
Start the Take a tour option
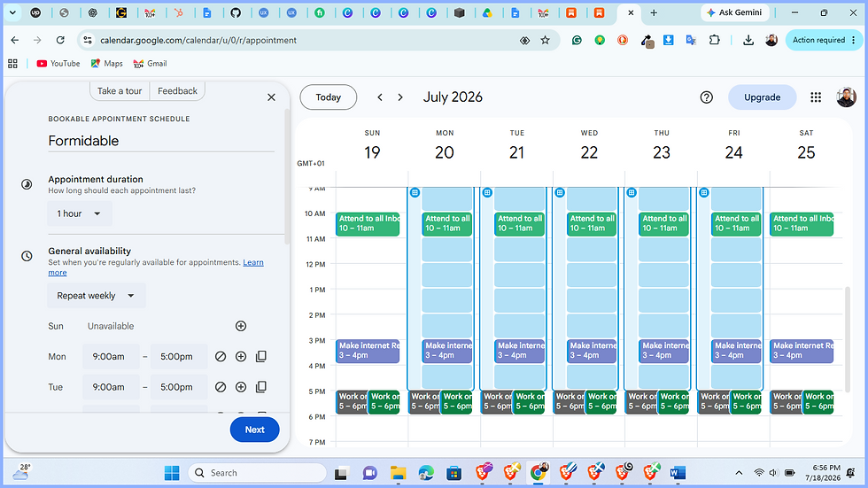point(120,90)
